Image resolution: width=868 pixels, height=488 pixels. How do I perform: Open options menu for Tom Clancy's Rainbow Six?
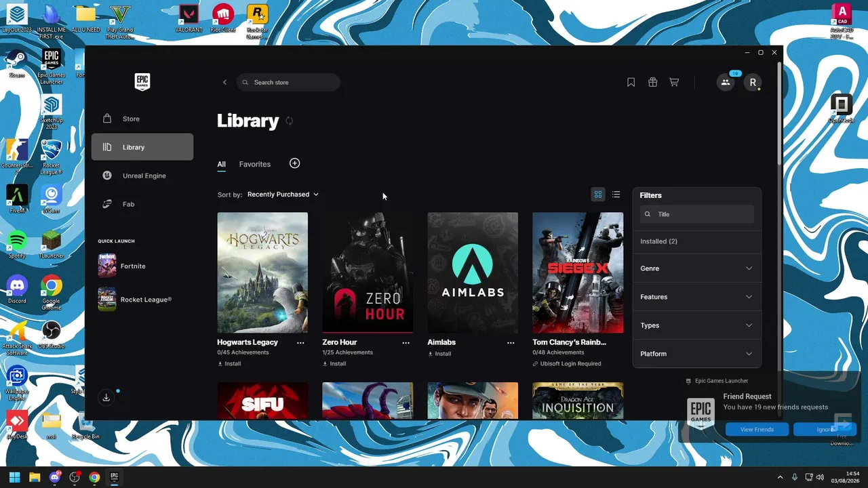click(616, 343)
